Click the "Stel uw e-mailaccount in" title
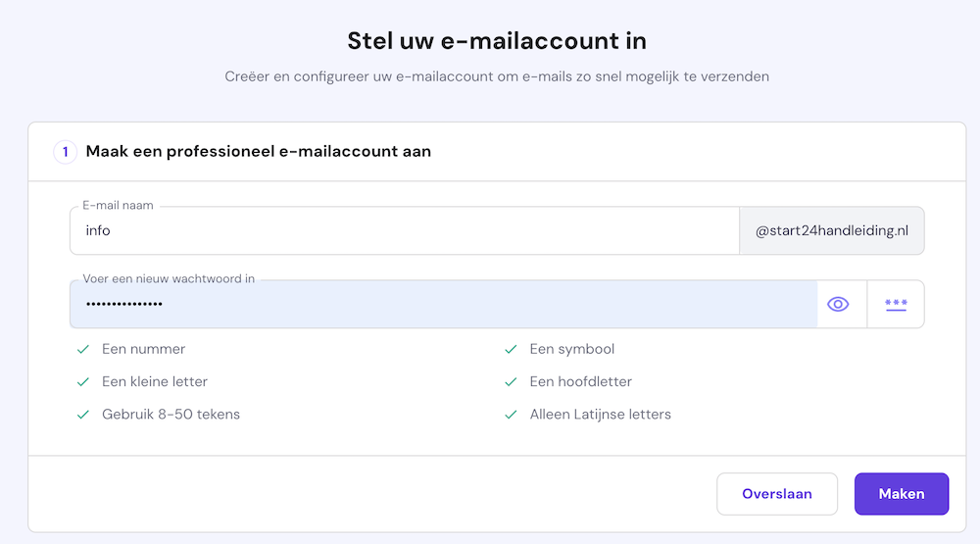 497,41
